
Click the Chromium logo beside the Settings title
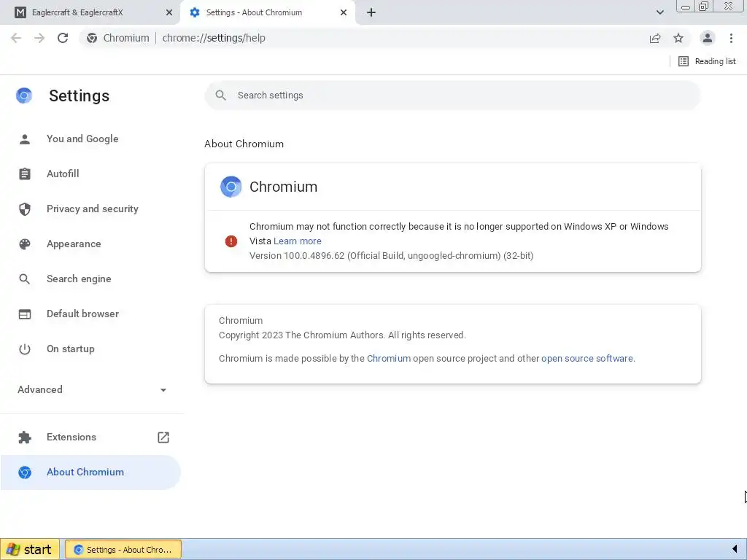(x=24, y=96)
